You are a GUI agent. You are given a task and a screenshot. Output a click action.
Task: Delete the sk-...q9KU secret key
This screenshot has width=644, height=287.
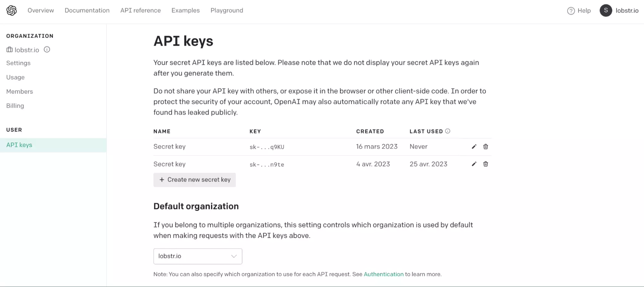(x=485, y=147)
